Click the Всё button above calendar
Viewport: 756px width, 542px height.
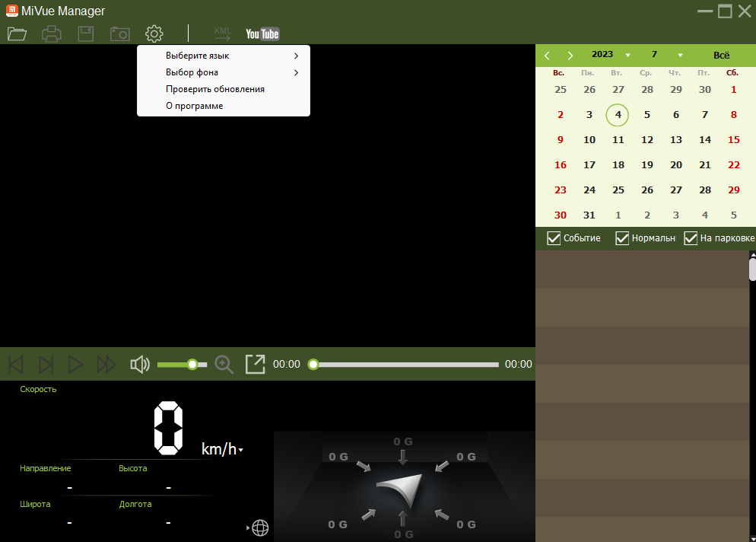721,55
